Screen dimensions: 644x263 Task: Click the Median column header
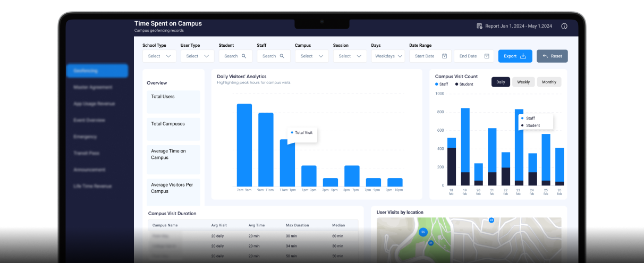(338, 225)
